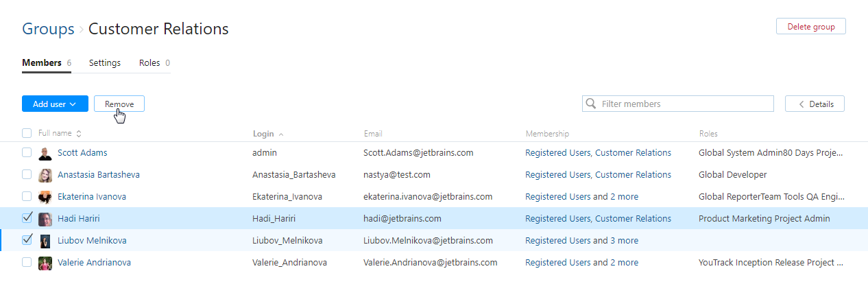Click the magnifier icon in the filter box

point(591,104)
